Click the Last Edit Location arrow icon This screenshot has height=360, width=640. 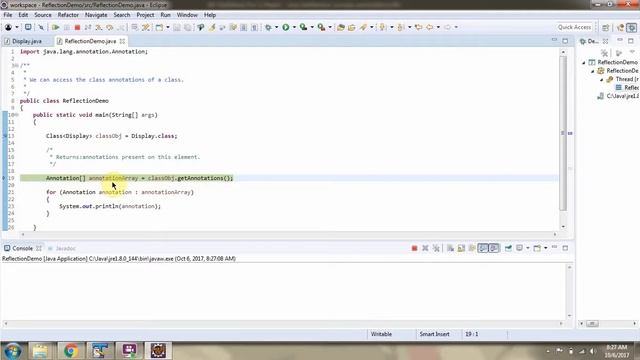(x=418, y=27)
